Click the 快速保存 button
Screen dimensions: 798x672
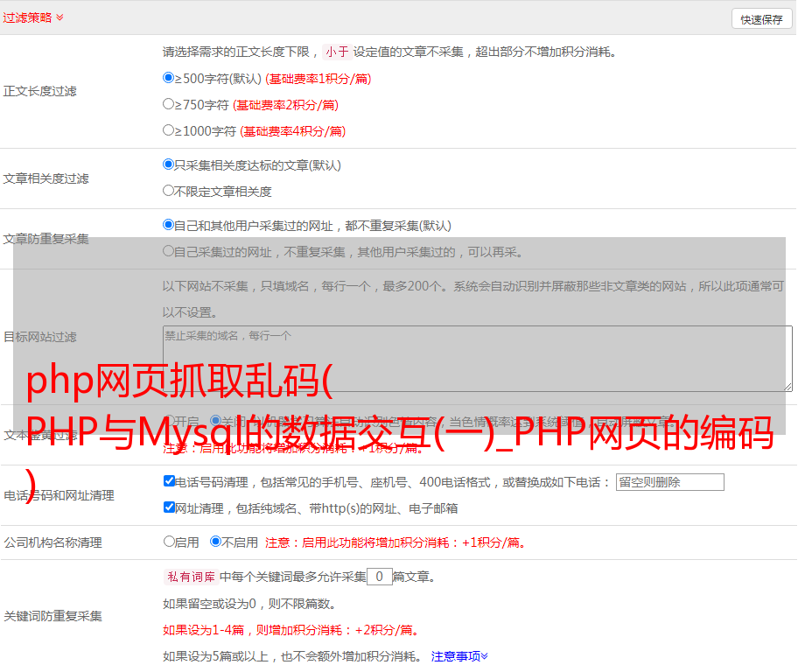tap(762, 19)
